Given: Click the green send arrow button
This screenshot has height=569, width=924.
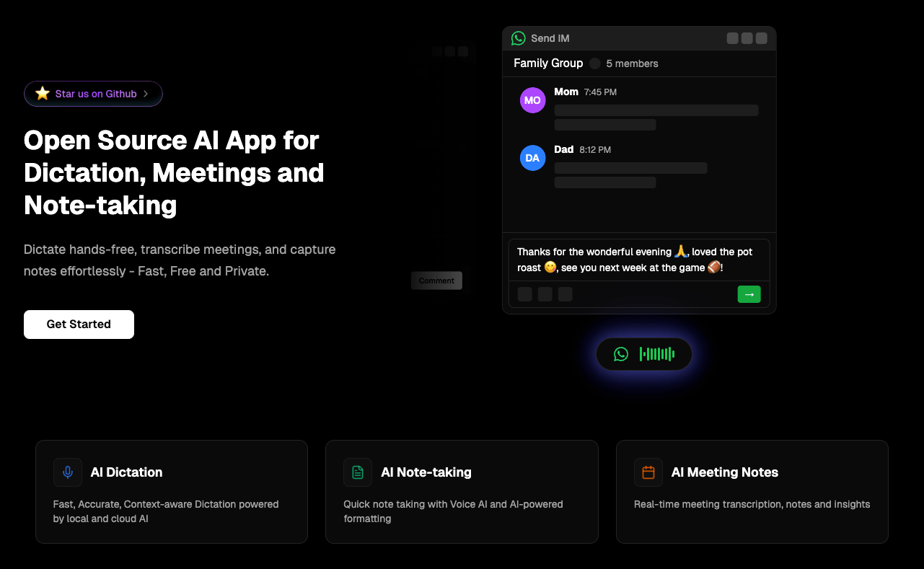Looking at the screenshot, I should 749,294.
